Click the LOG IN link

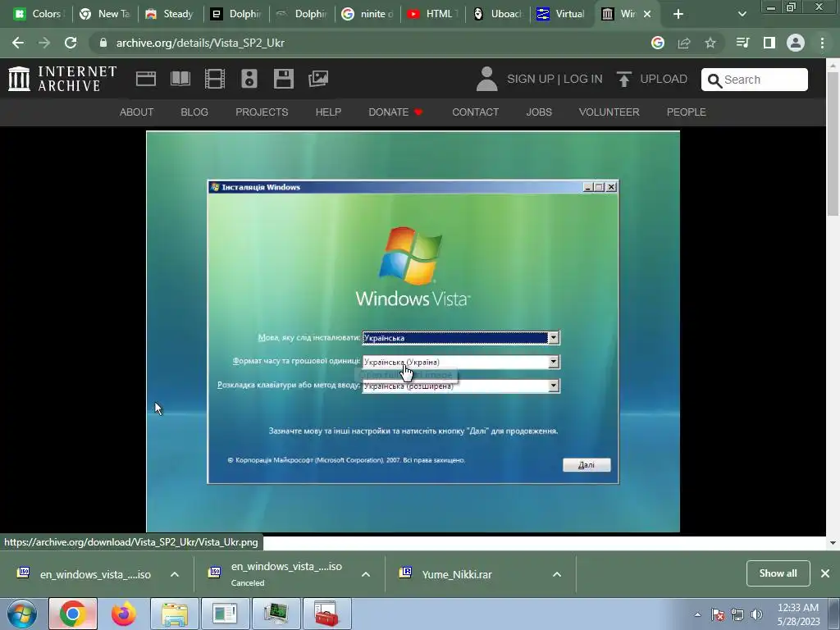point(583,79)
